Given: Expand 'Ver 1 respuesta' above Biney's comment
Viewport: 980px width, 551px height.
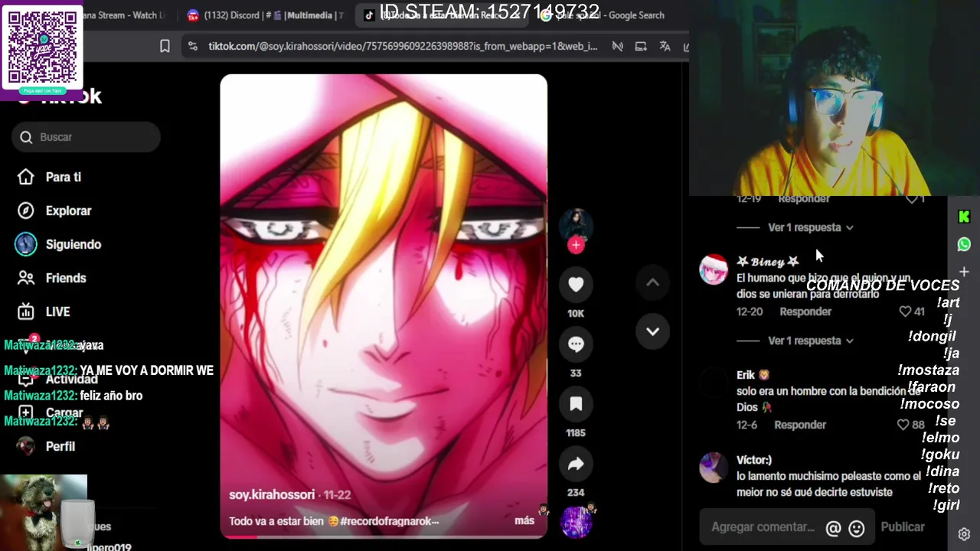Looking at the screenshot, I should pyautogui.click(x=811, y=227).
